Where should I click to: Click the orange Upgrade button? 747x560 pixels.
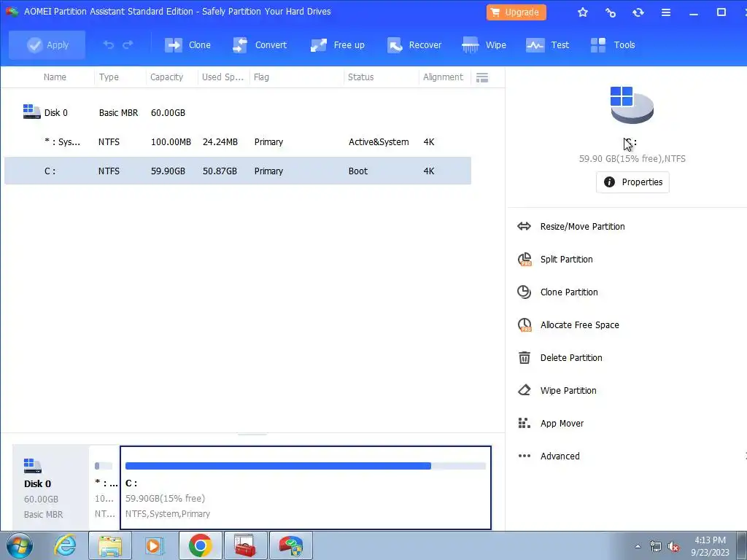click(516, 12)
